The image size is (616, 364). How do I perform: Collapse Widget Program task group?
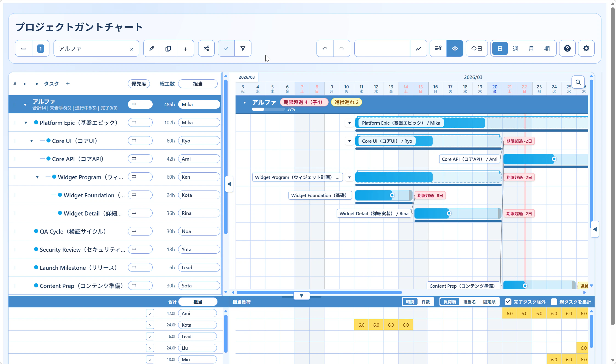point(37,177)
